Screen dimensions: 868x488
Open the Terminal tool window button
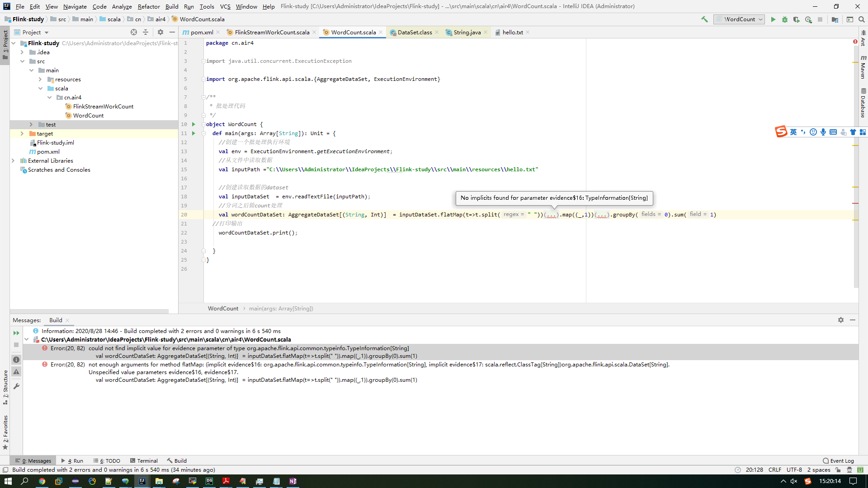(144, 461)
